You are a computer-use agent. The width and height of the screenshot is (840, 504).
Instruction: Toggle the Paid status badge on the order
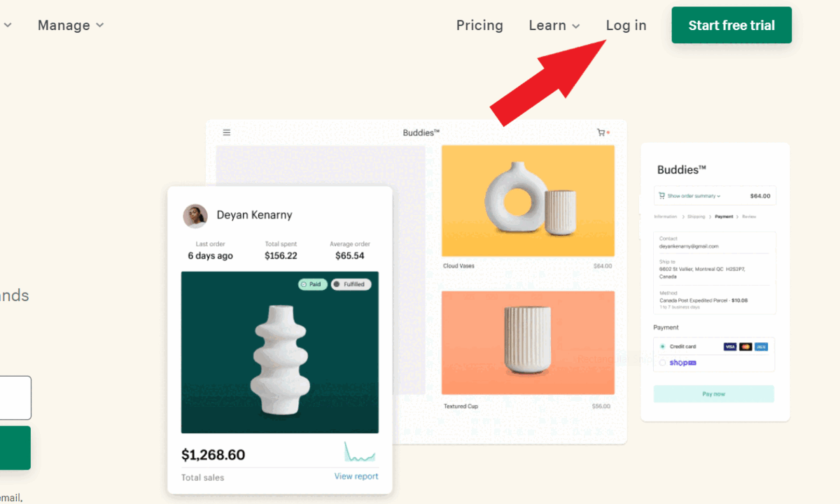[312, 284]
